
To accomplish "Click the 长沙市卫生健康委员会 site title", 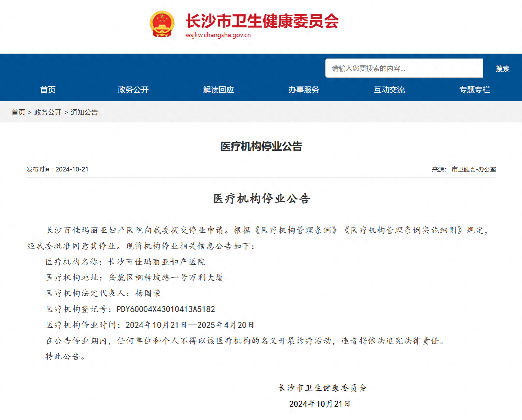I will [x=262, y=21].
